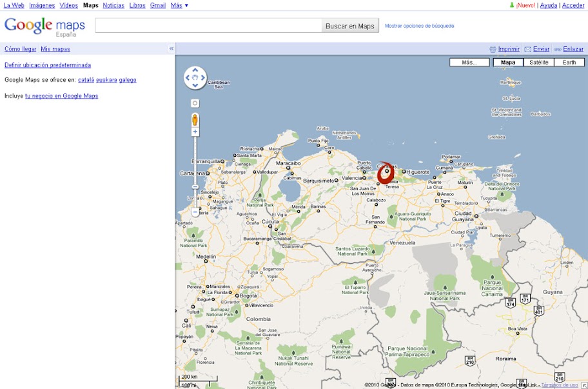Click the ¡Nuevo! link
The width and height of the screenshot is (588, 389).
coord(525,5)
